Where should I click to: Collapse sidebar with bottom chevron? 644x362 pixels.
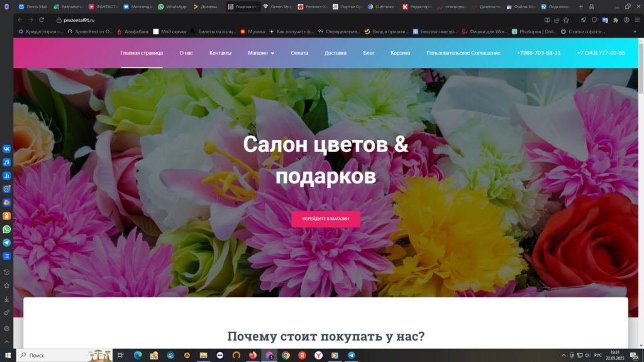point(6,342)
